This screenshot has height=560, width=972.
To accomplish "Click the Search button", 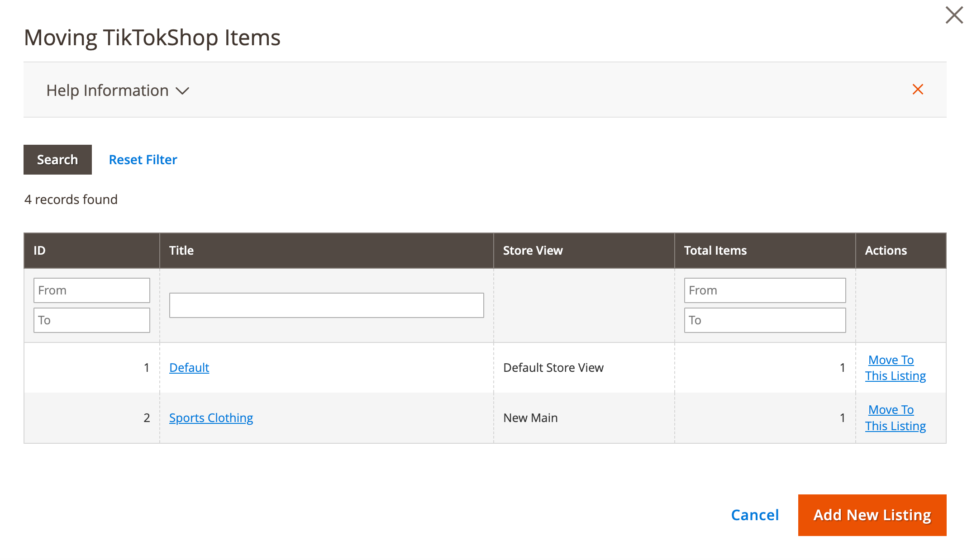I will point(57,159).
